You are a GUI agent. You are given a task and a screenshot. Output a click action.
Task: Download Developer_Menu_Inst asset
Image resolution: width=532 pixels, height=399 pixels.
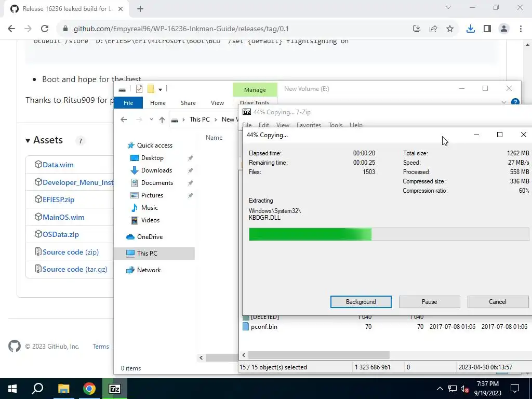[78, 182]
